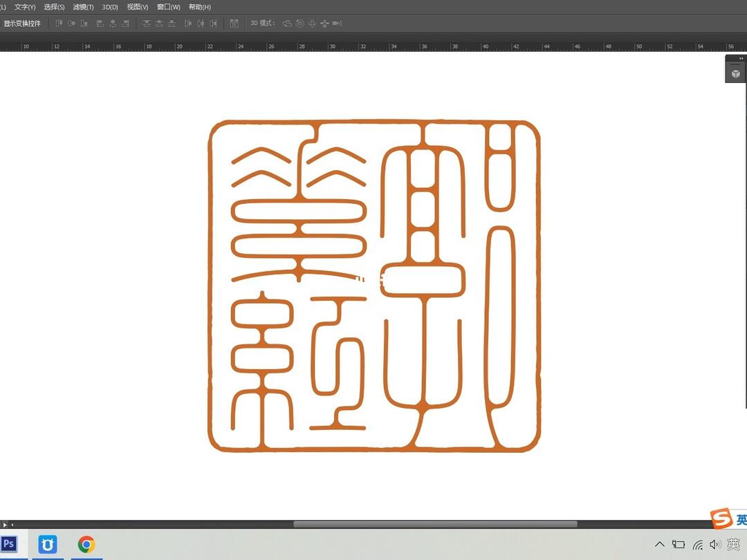The width and height of the screenshot is (747, 560).
Task: Select the 3D pan mode icon
Action: [312, 24]
